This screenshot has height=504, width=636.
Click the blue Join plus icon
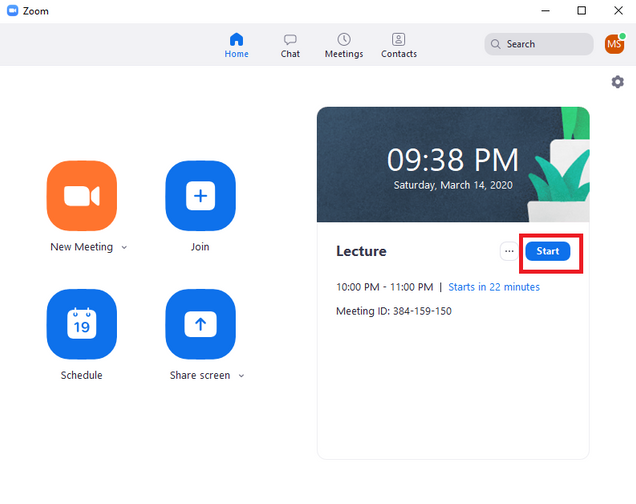tap(200, 195)
